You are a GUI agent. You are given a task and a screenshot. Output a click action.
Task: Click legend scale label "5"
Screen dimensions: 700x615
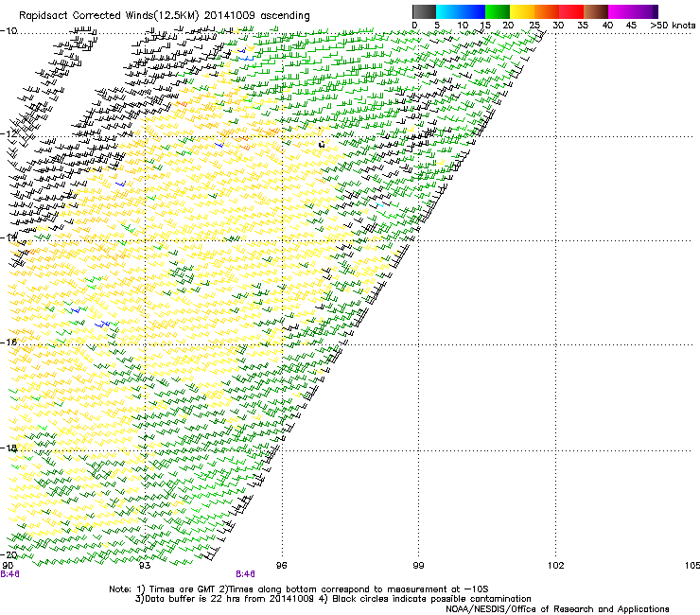(x=437, y=26)
